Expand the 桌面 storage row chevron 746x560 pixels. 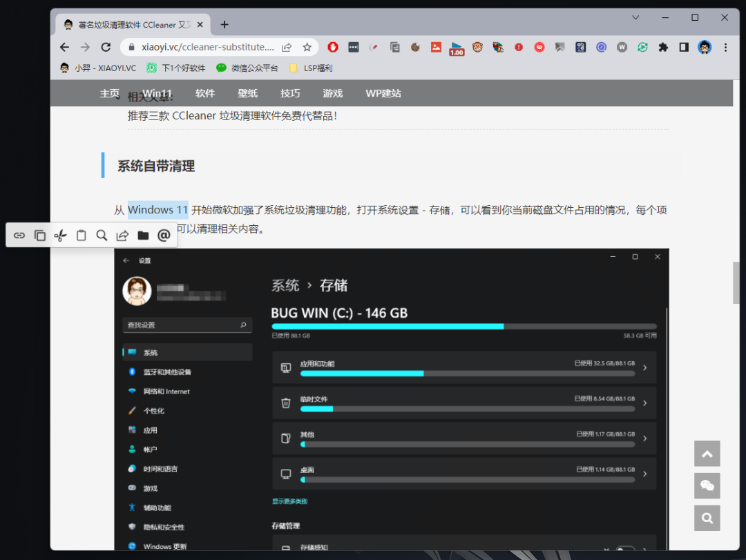point(644,474)
